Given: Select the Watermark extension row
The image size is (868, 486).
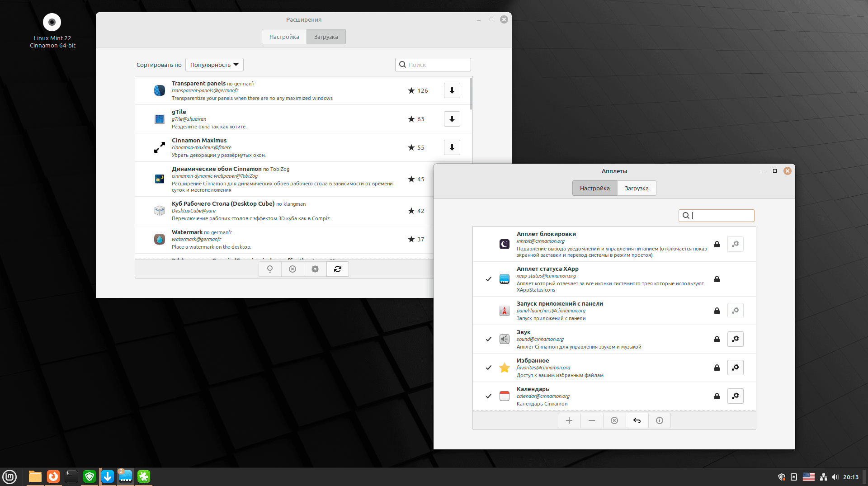Looking at the screenshot, I should tap(284, 239).
